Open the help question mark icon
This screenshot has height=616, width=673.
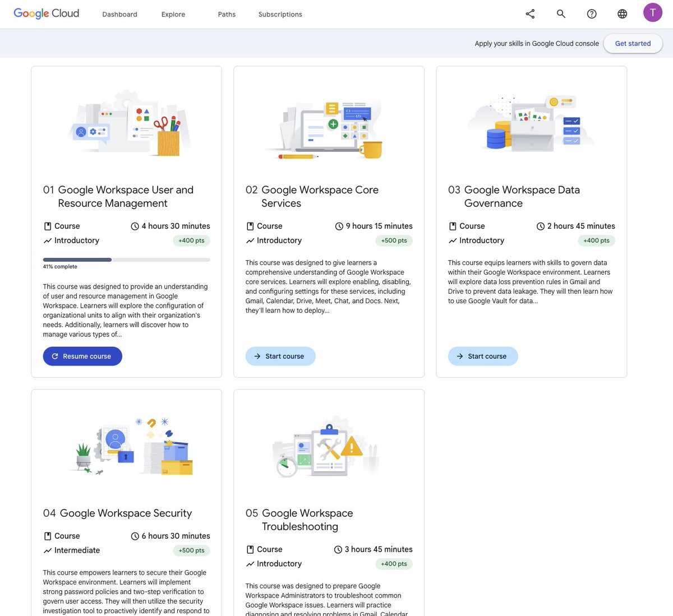pos(592,14)
